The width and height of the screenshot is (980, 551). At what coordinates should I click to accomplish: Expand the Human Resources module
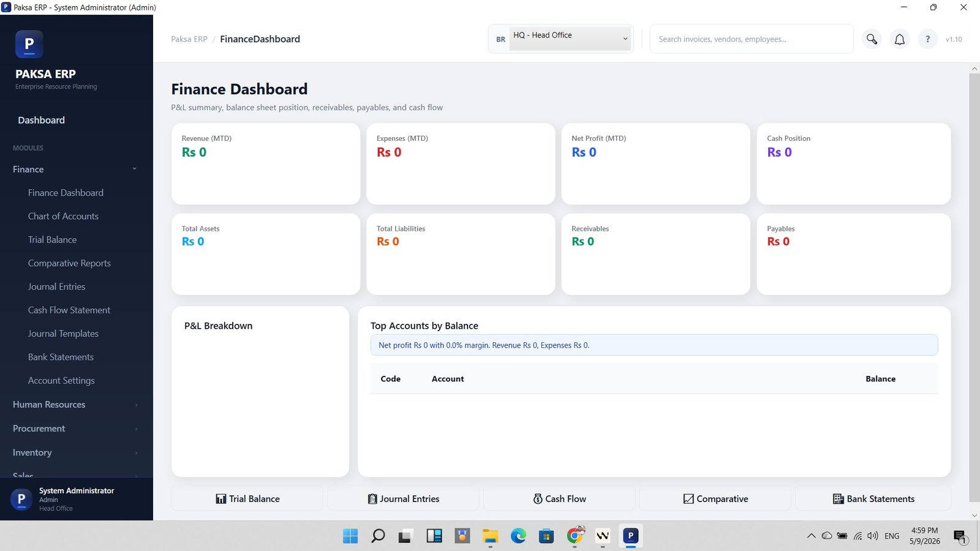click(76, 405)
